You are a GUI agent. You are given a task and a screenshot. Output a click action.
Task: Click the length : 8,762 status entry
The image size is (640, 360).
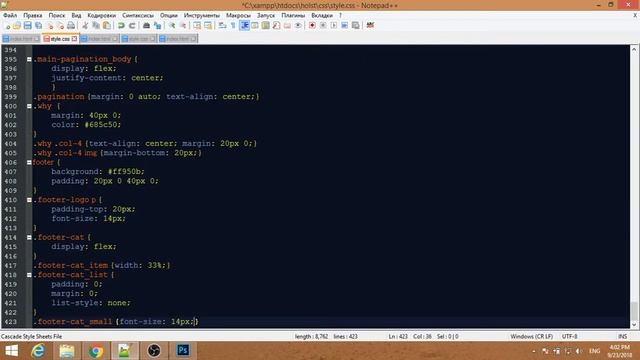click(311, 336)
